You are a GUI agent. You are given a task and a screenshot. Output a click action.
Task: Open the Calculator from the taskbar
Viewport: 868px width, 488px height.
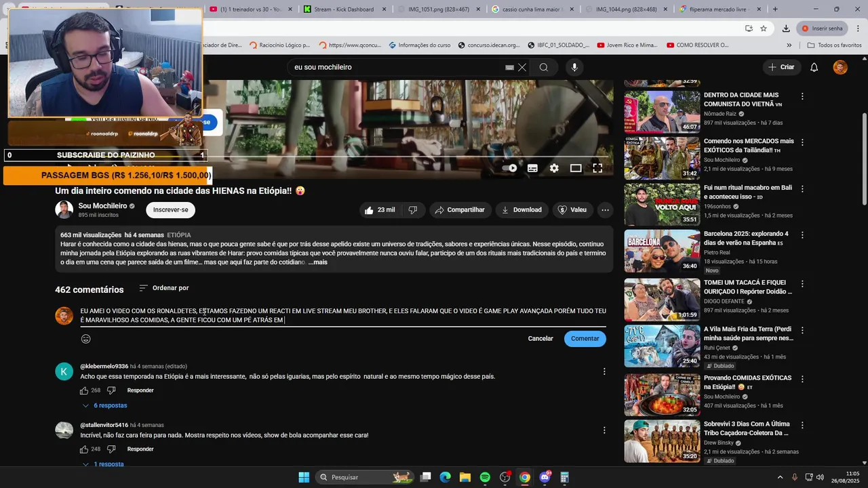click(x=564, y=477)
